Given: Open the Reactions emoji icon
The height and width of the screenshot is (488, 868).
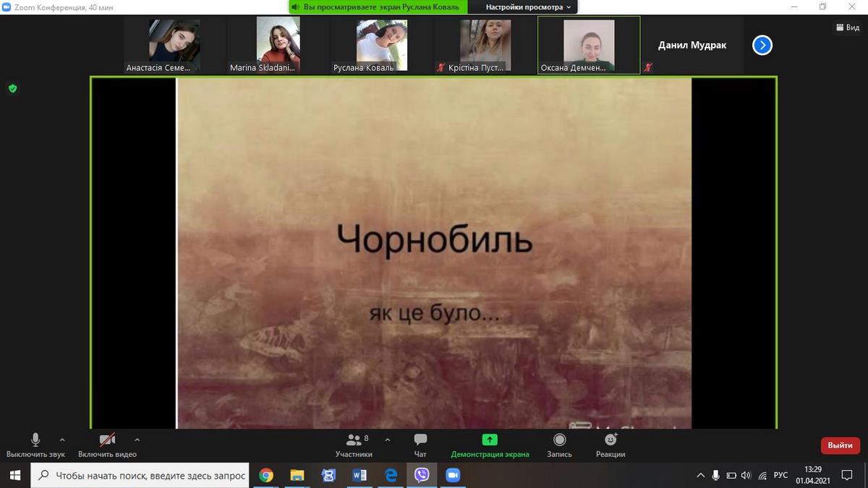Looking at the screenshot, I should click(610, 440).
